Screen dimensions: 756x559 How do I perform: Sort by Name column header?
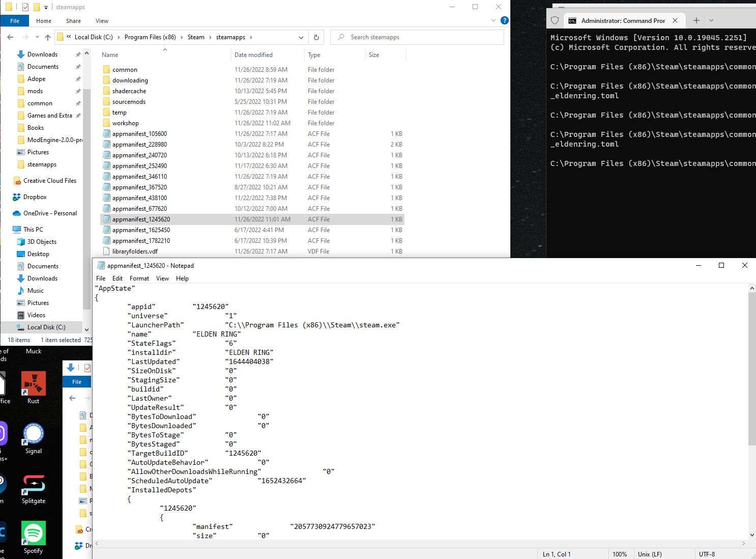(110, 55)
